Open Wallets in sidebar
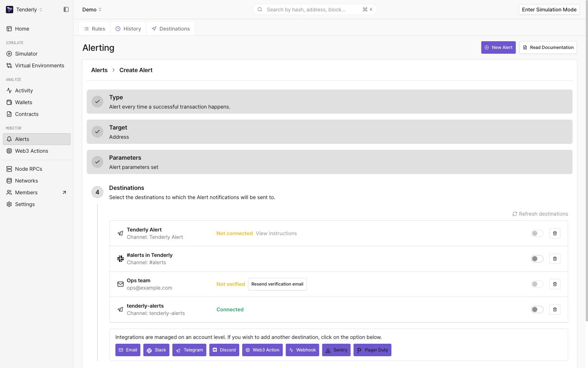Image resolution: width=588 pixels, height=368 pixels. (x=37, y=102)
